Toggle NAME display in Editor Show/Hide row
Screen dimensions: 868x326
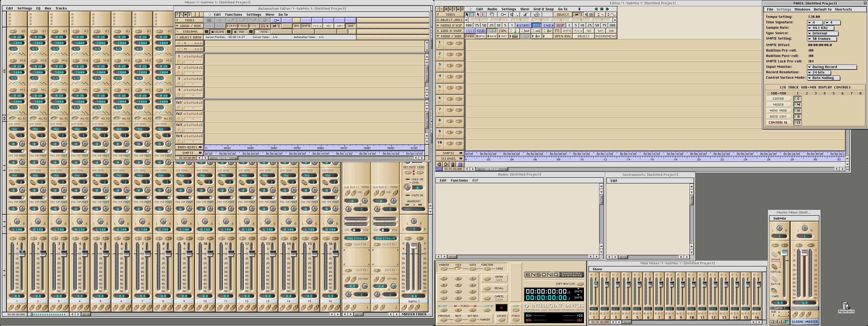pyautogui.click(x=492, y=36)
